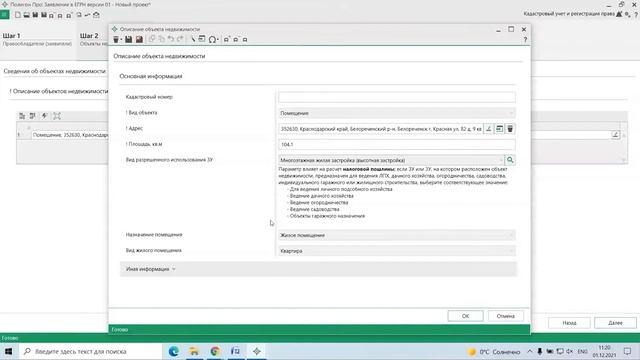640x360 pixels.
Task: Click 'Ведение дачного хозяйства' hint text
Action: (x=322, y=196)
